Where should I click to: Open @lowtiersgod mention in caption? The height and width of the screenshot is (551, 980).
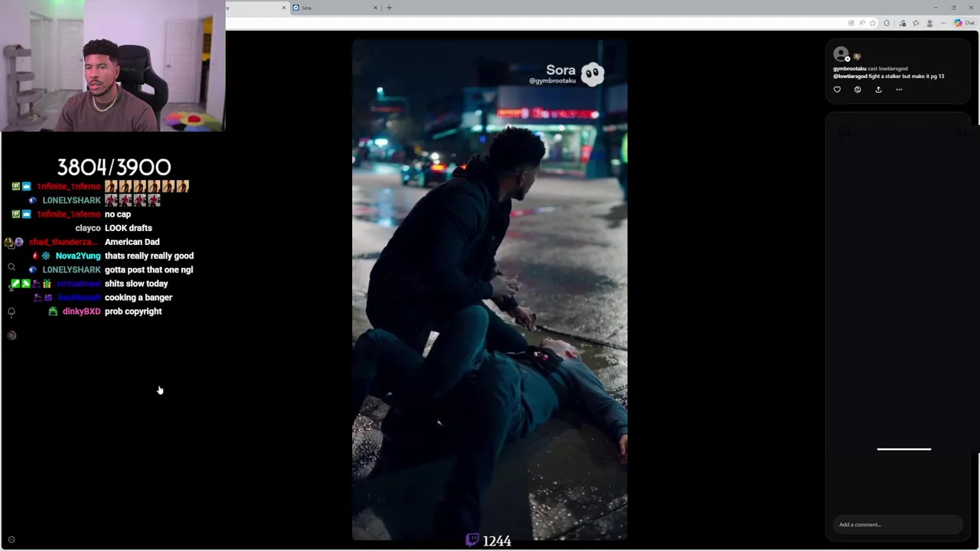click(850, 77)
